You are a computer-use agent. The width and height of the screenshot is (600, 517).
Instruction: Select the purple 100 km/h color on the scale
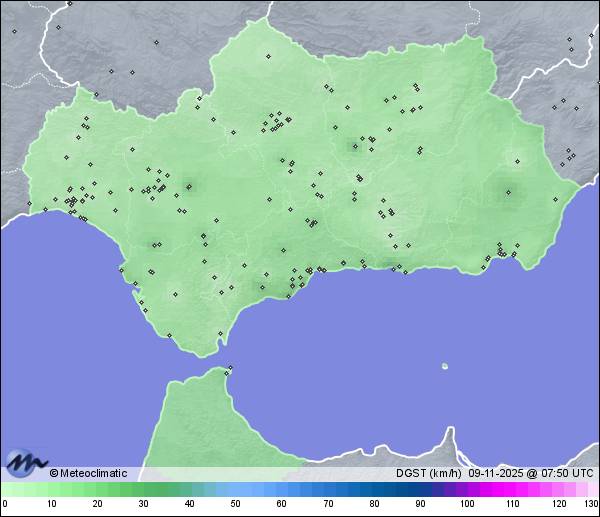[466, 489]
